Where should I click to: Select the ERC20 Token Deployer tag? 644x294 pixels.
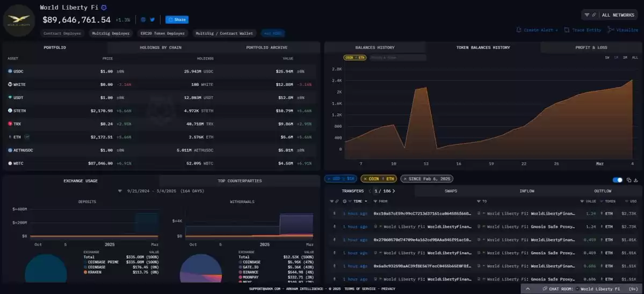pos(162,34)
